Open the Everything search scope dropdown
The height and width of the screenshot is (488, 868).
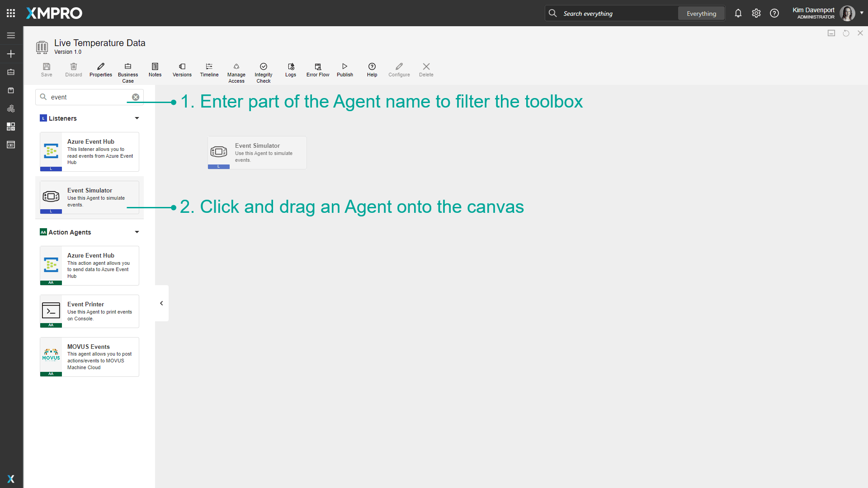coord(701,13)
